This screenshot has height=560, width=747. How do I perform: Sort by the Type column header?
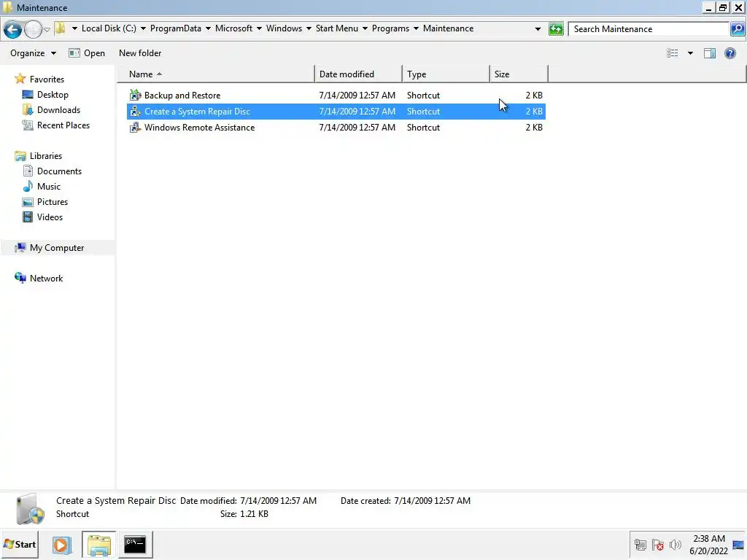pyautogui.click(x=446, y=74)
